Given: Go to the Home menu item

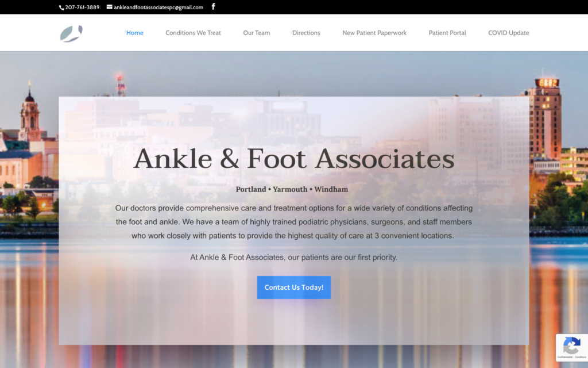Looking at the screenshot, I should click(x=134, y=33).
